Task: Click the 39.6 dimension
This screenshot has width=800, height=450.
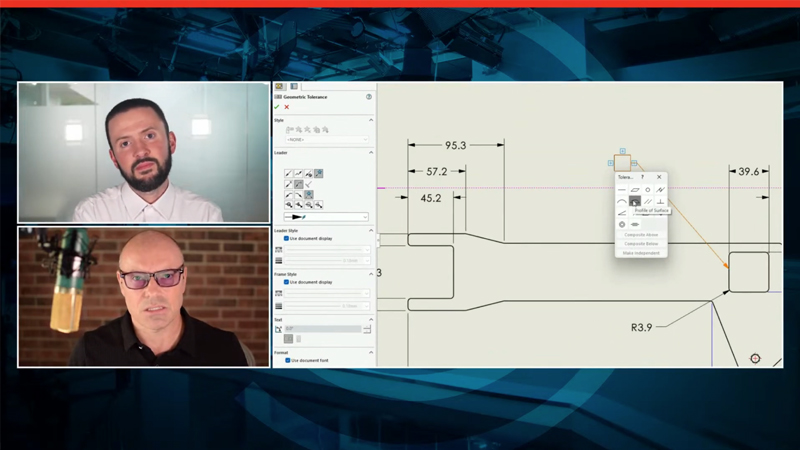Action: click(748, 172)
